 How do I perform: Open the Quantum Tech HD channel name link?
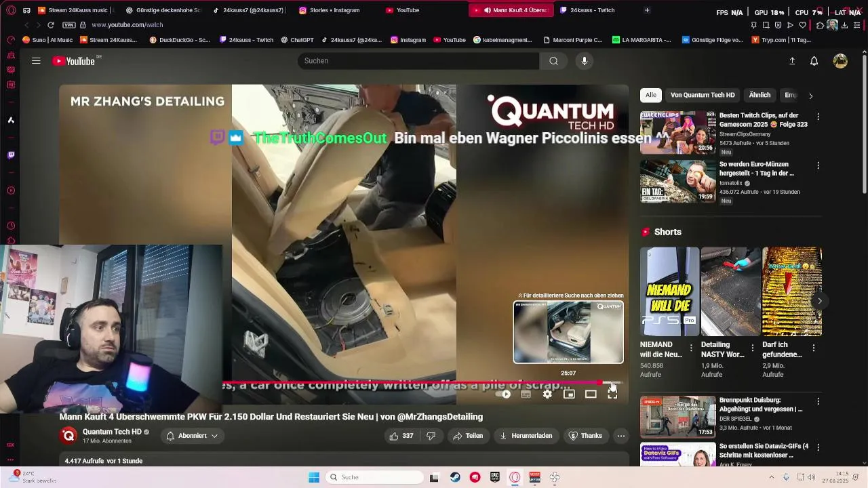(112, 432)
